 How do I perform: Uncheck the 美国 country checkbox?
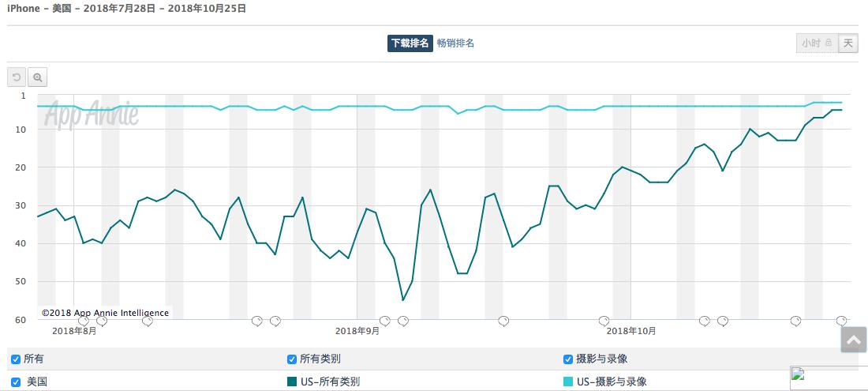pos(16,382)
